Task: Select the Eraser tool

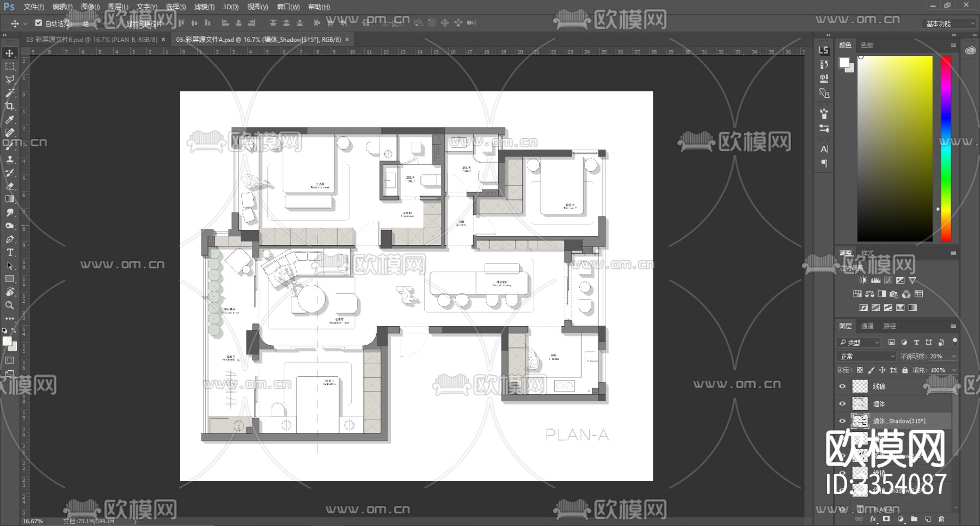Action: [x=10, y=186]
